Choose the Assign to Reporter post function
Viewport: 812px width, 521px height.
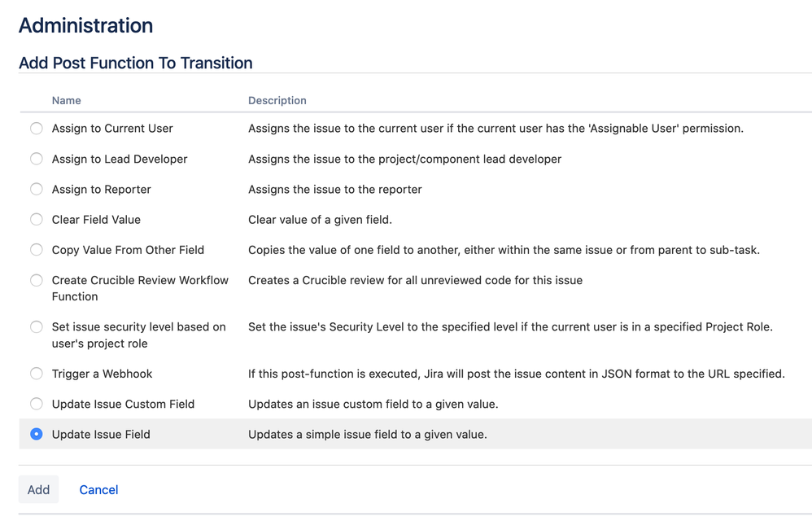36,189
